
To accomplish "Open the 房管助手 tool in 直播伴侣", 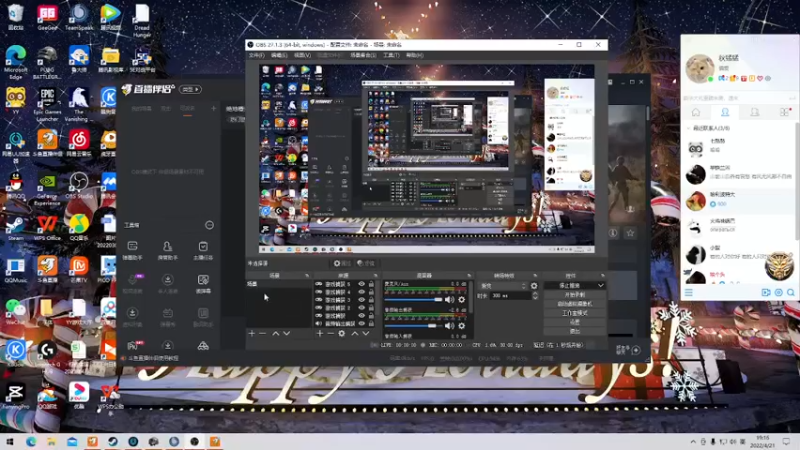I will 167,251.
